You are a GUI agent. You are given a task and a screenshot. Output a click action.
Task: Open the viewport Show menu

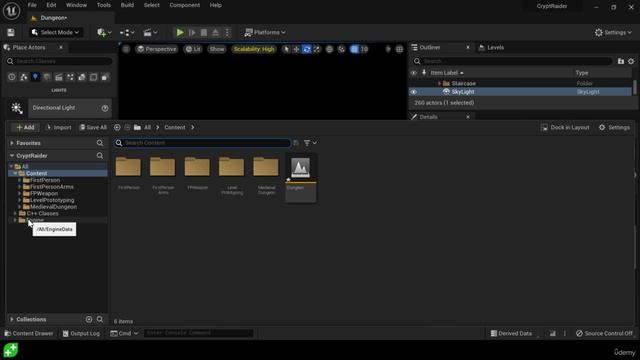(217, 49)
